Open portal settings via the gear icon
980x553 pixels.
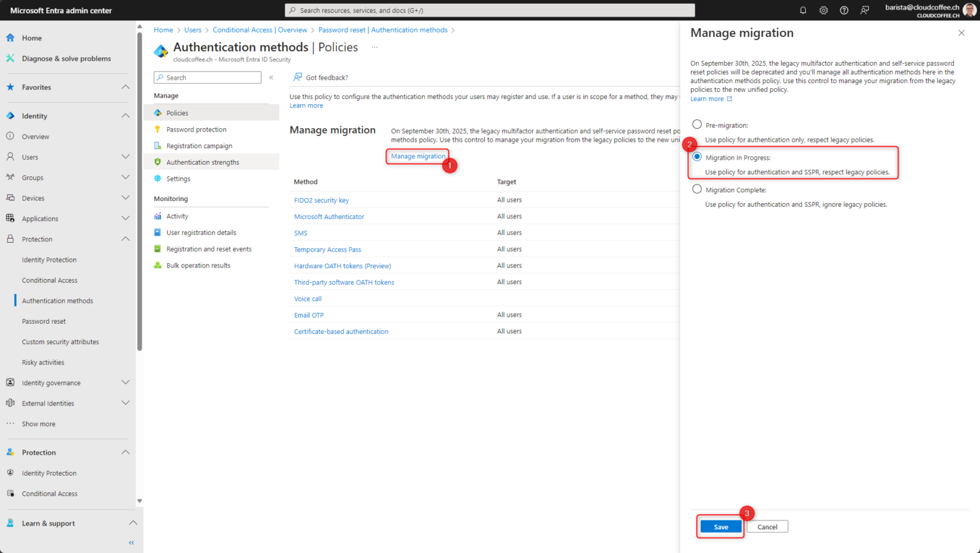823,10
